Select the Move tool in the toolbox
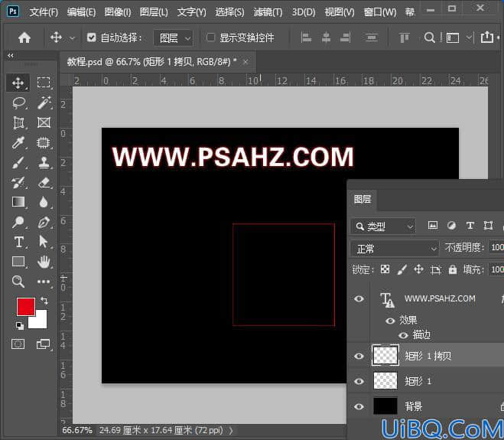Image resolution: width=504 pixels, height=440 pixels. point(18,83)
